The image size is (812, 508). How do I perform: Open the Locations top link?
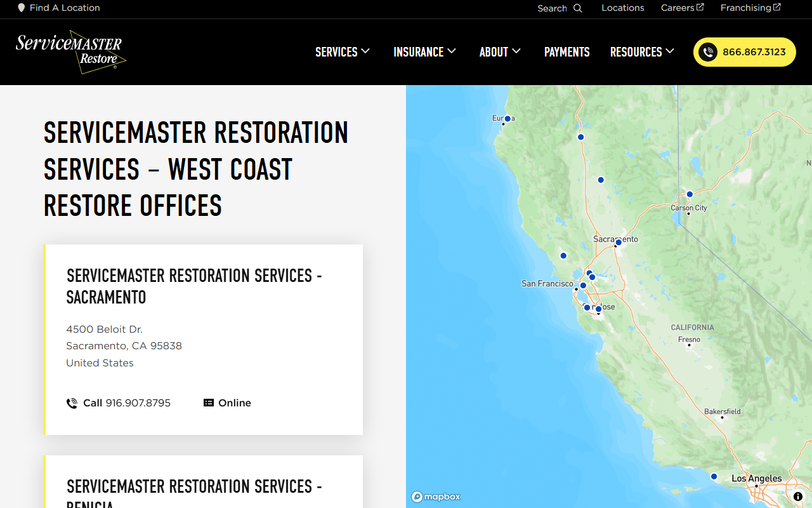click(x=623, y=8)
